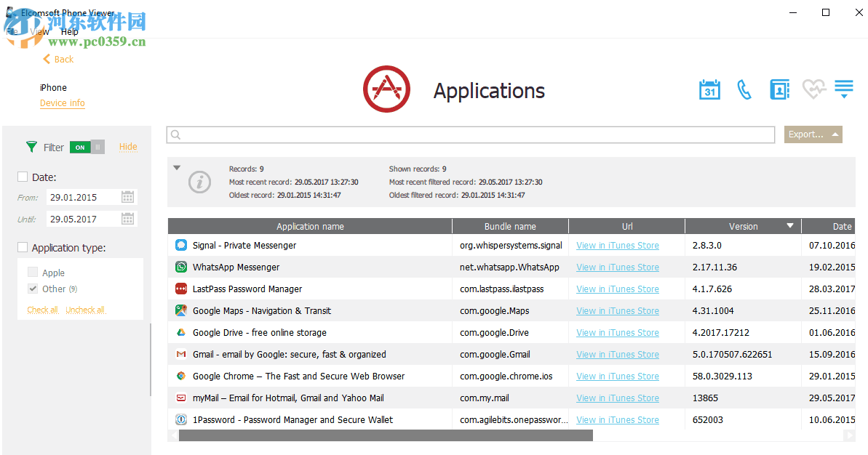Click the search input field
This screenshot has height=455, width=868.
click(473, 134)
